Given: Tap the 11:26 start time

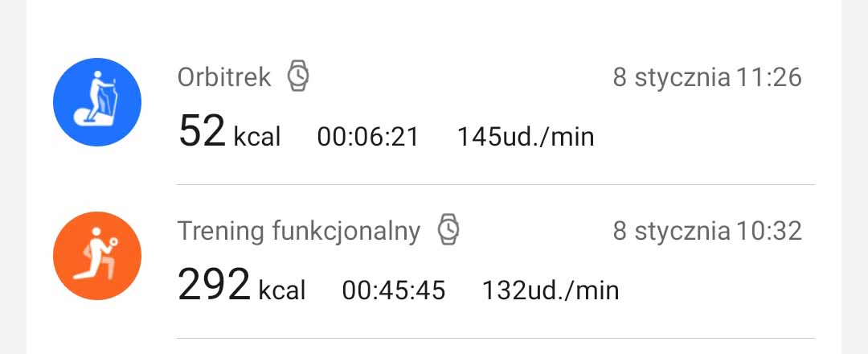Looking at the screenshot, I should click(x=769, y=78).
